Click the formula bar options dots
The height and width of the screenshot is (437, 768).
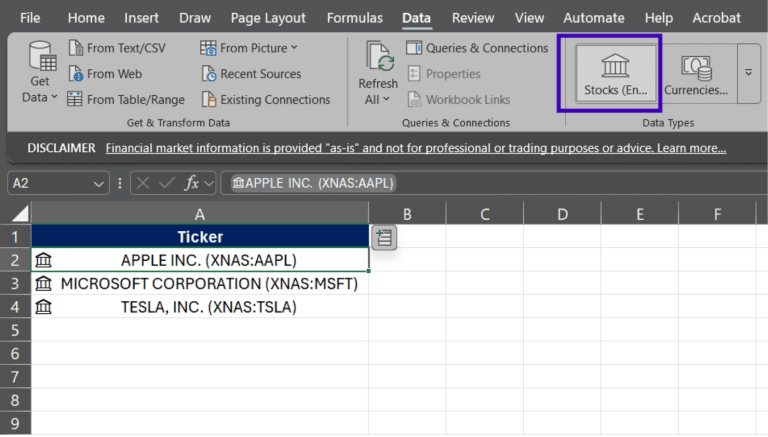120,184
